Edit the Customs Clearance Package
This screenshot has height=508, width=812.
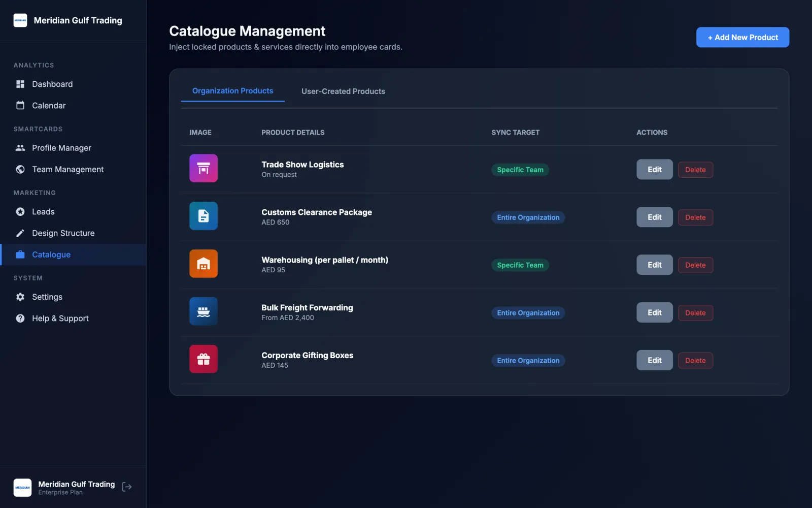click(655, 217)
